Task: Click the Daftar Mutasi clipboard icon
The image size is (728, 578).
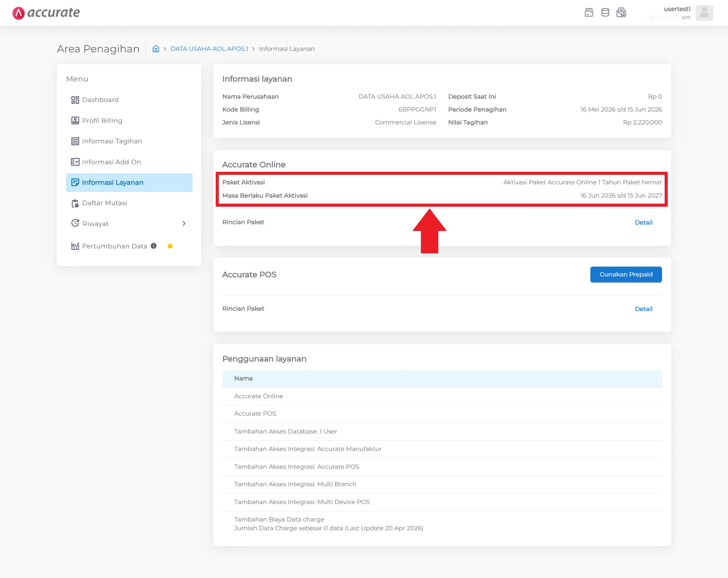Action: pos(75,203)
